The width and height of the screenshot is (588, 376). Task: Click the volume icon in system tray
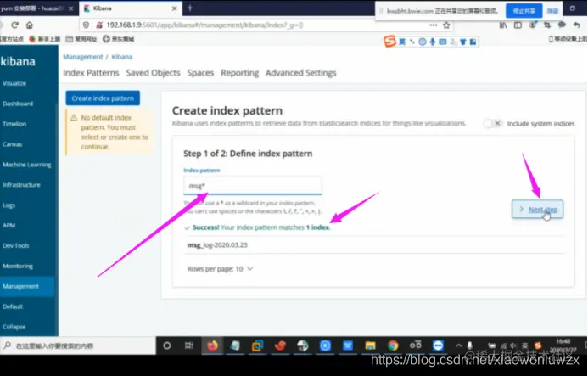tap(512, 345)
